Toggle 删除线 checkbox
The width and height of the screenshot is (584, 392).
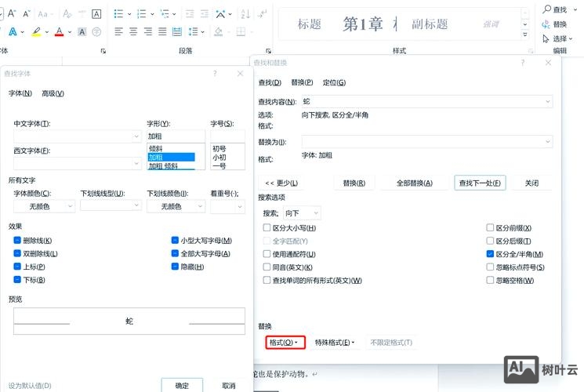click(17, 241)
